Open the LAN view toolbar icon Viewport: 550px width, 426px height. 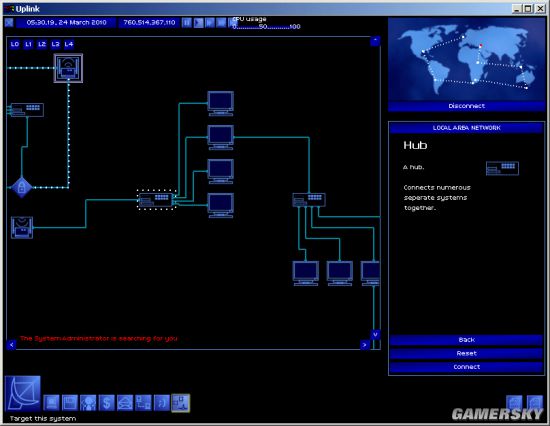click(x=181, y=402)
